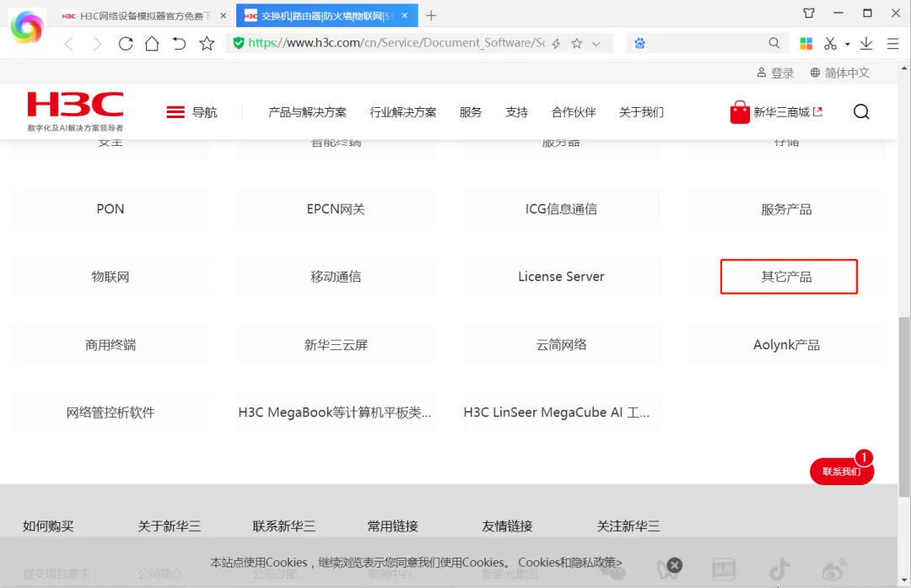The width and height of the screenshot is (911, 588).
Task: Select the 新华三云屏 category
Action: pyautogui.click(x=336, y=345)
